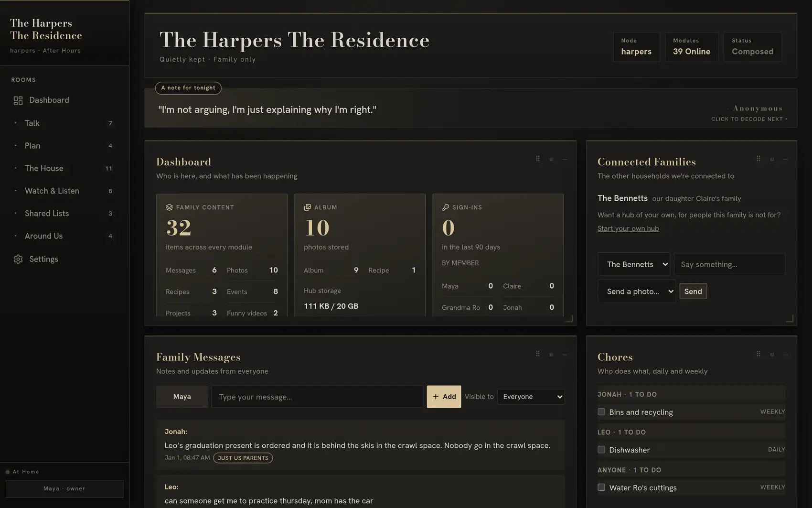Open Dashboard grid icon in sidebar
This screenshot has height=508, width=812.
[x=18, y=100]
